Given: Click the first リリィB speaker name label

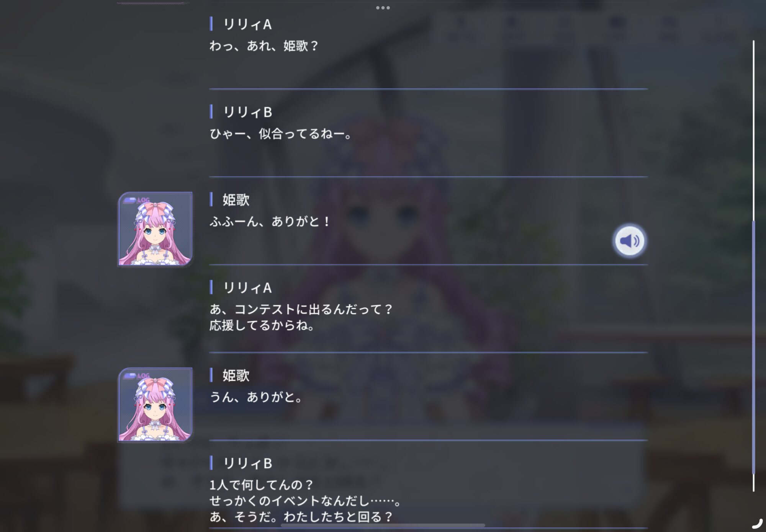Looking at the screenshot, I should pyautogui.click(x=247, y=112).
